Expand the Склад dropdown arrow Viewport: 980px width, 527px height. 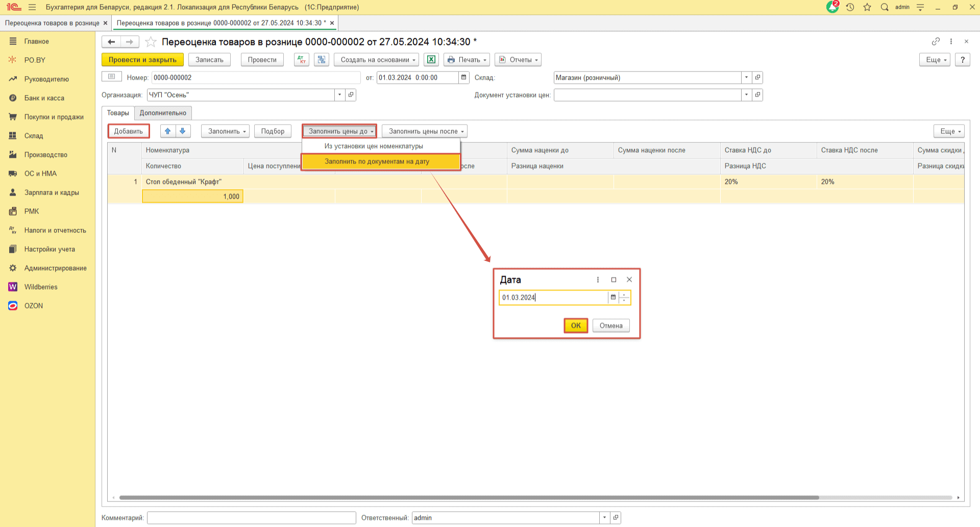[746, 78]
